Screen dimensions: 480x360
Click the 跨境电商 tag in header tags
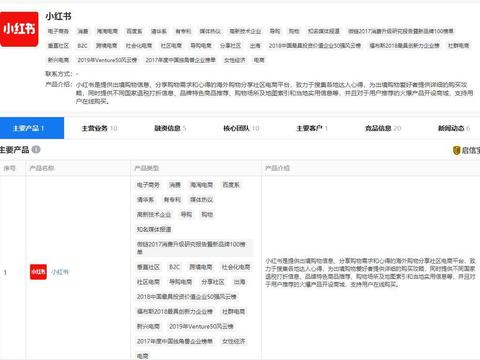[x=107, y=46]
